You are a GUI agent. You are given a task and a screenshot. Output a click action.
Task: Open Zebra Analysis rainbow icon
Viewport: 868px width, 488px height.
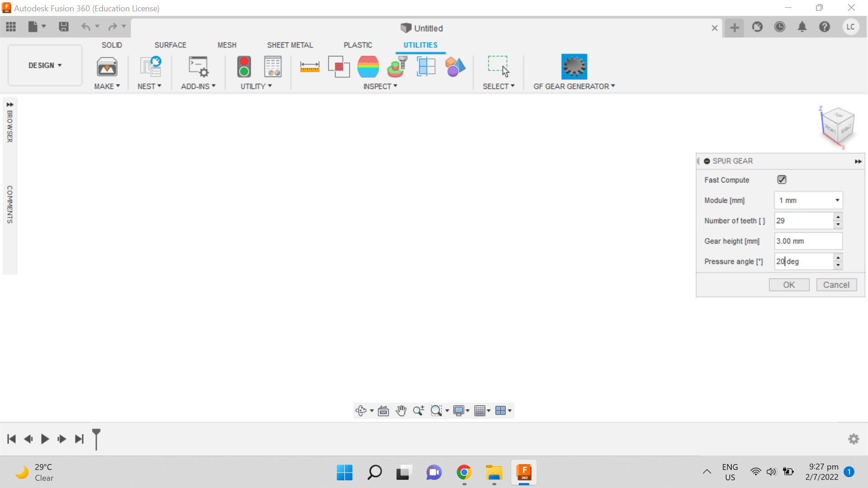368,67
